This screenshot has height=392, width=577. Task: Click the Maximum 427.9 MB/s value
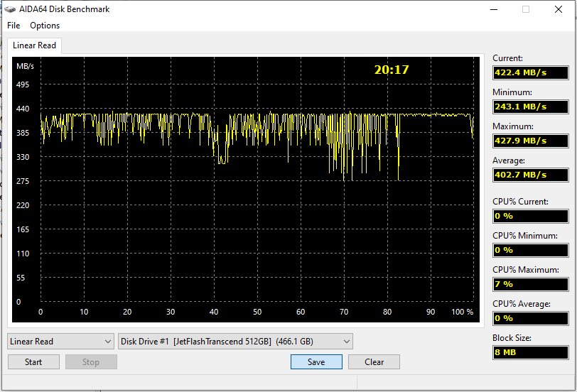531,141
